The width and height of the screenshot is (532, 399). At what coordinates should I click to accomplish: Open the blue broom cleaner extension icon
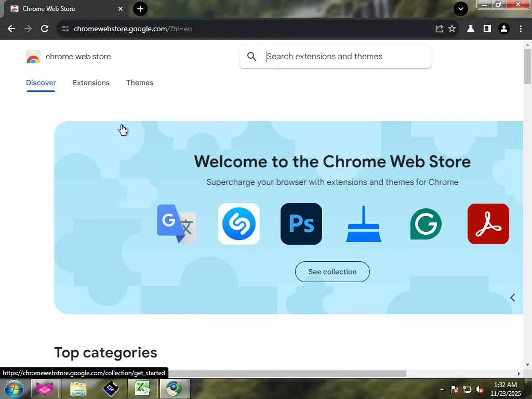point(363,224)
